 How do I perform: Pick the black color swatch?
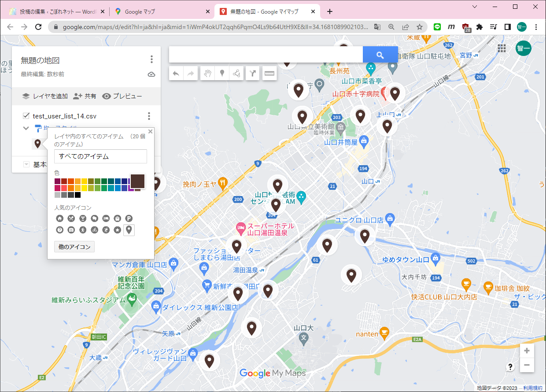[78, 195]
